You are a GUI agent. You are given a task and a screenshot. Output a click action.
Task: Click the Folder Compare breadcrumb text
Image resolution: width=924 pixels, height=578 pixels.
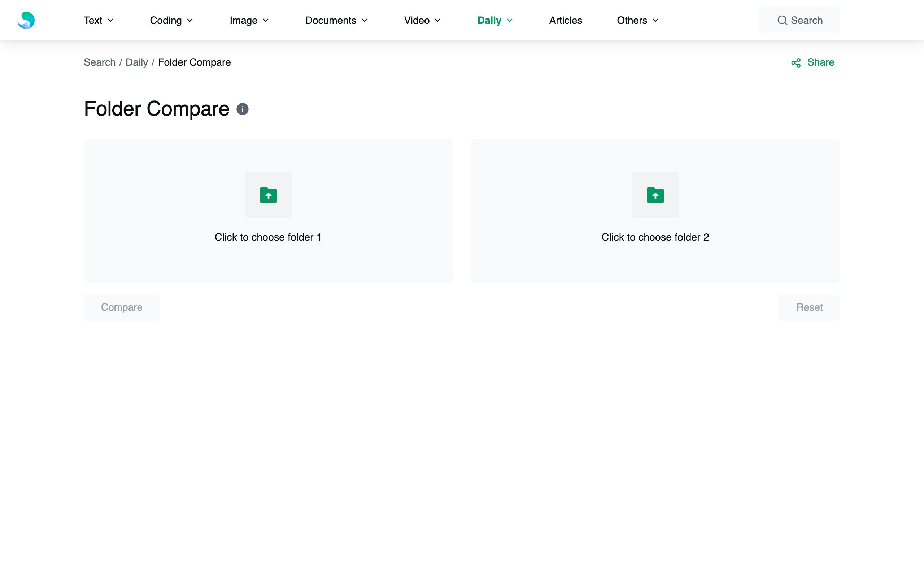[x=194, y=62]
